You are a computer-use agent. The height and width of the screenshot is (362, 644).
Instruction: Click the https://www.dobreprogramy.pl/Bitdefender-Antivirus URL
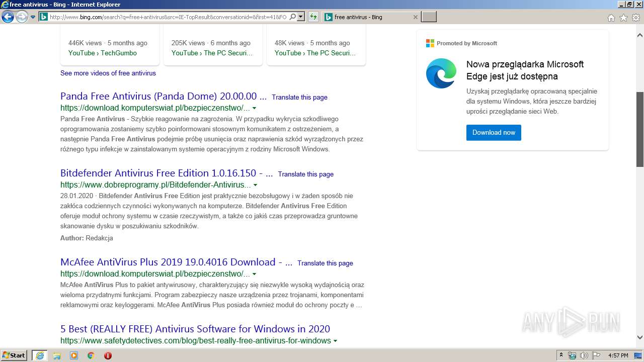(x=155, y=185)
